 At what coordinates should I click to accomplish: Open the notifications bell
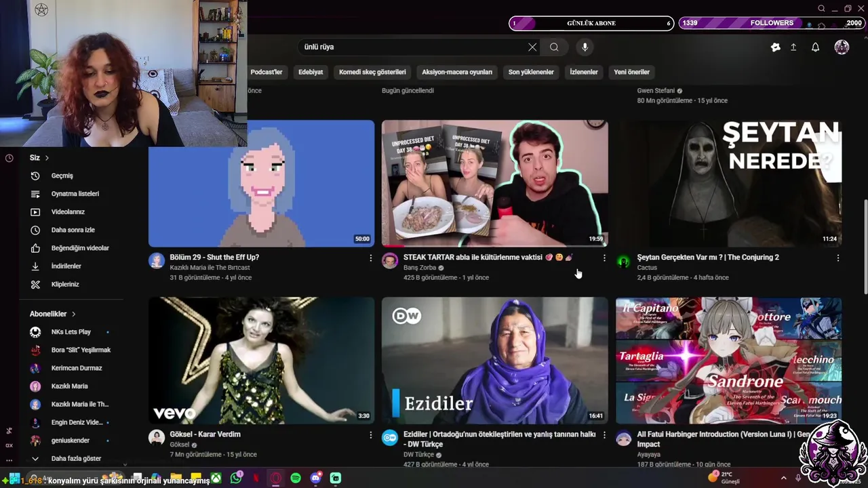click(x=816, y=47)
